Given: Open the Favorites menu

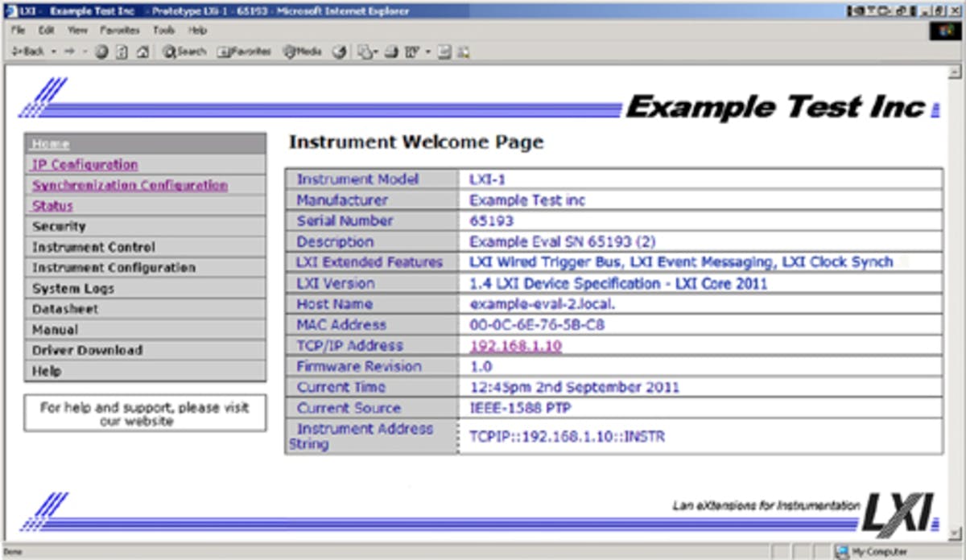Looking at the screenshot, I should point(120,29).
